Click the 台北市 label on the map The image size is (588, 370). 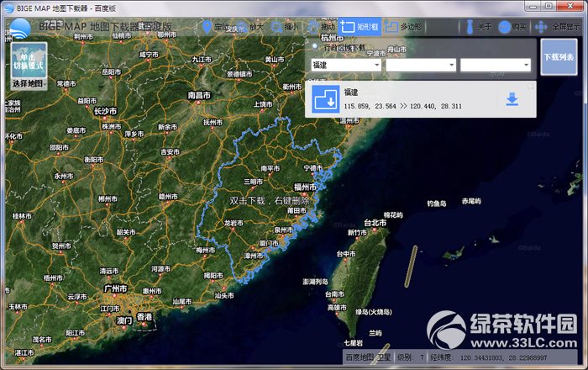375,223
